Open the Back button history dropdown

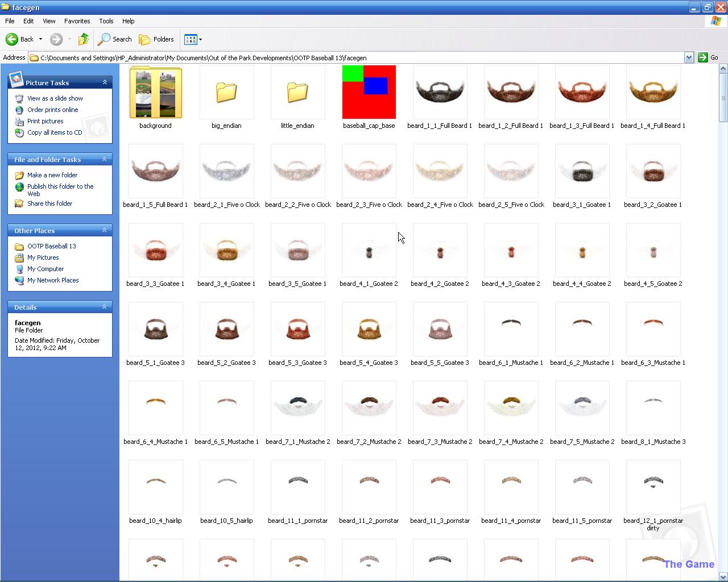pos(40,39)
